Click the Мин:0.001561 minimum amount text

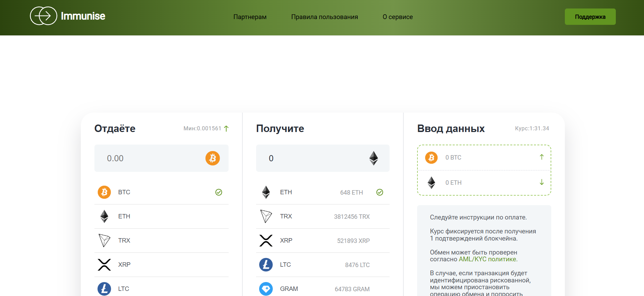click(x=202, y=128)
